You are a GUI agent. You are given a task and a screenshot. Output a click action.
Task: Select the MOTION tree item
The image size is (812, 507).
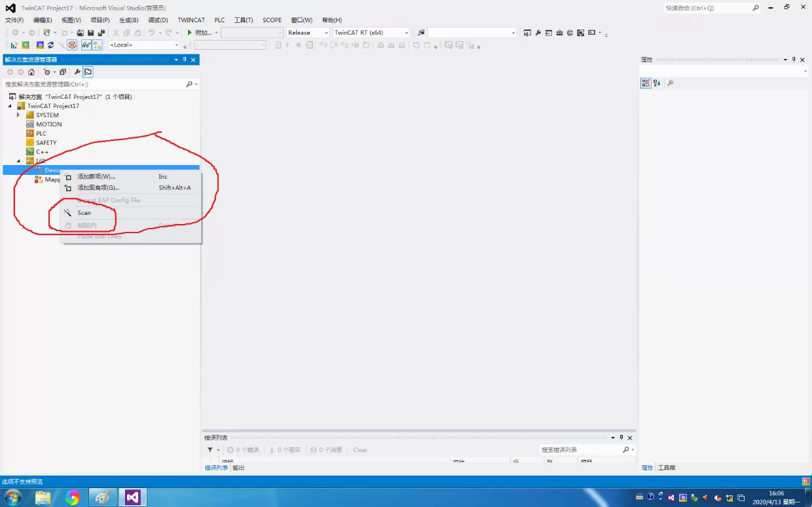(48, 124)
